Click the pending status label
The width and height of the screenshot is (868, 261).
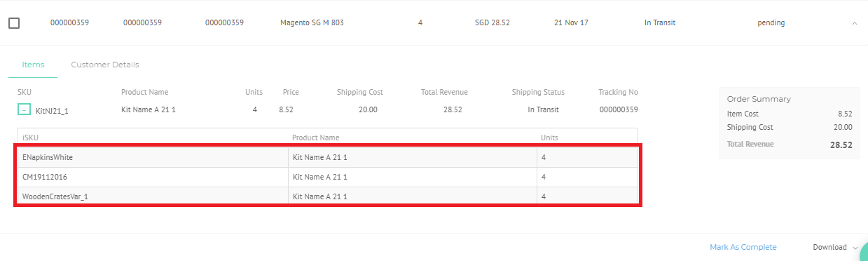point(771,23)
